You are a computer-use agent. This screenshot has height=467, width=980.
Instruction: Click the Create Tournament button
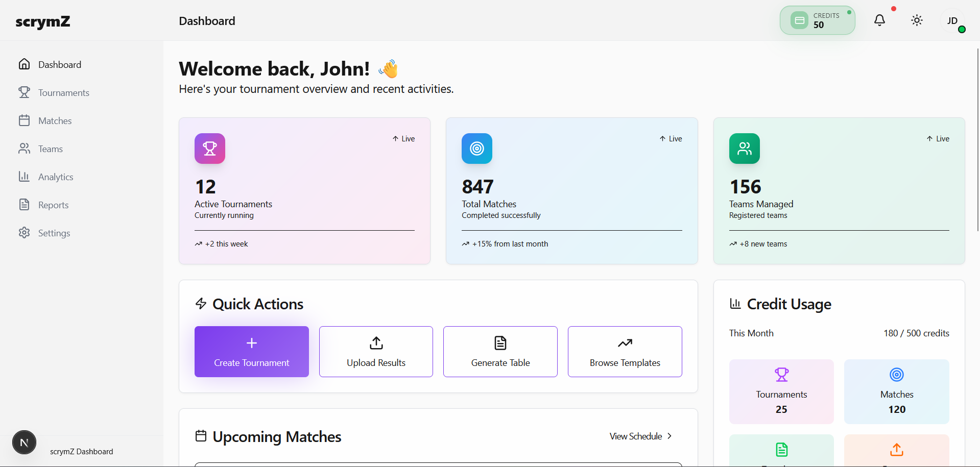[251, 352]
